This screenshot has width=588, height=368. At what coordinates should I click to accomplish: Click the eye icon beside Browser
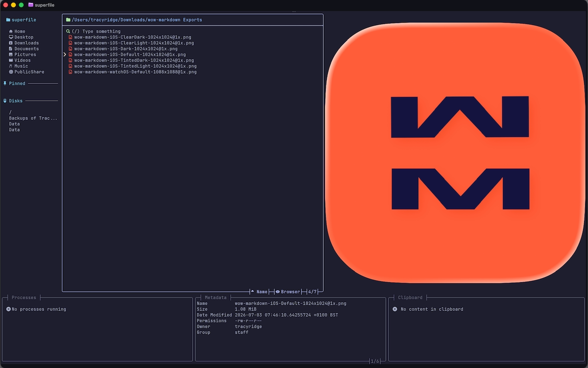click(277, 292)
